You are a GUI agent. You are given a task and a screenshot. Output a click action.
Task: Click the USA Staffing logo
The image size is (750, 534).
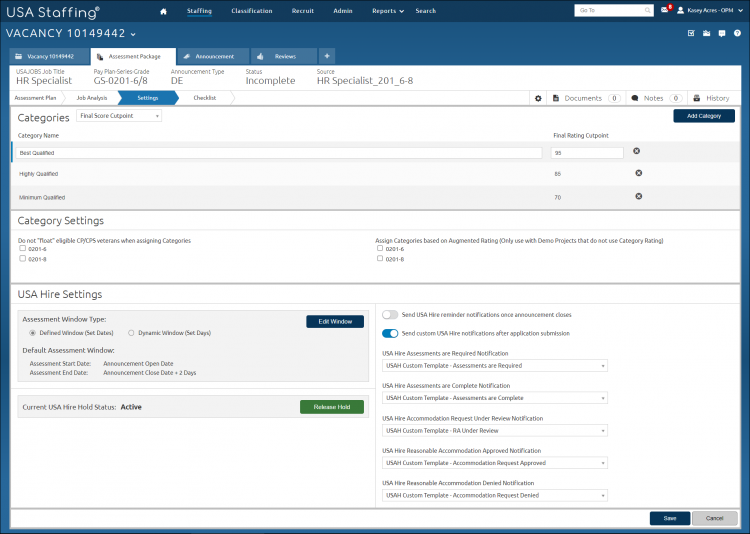click(53, 12)
